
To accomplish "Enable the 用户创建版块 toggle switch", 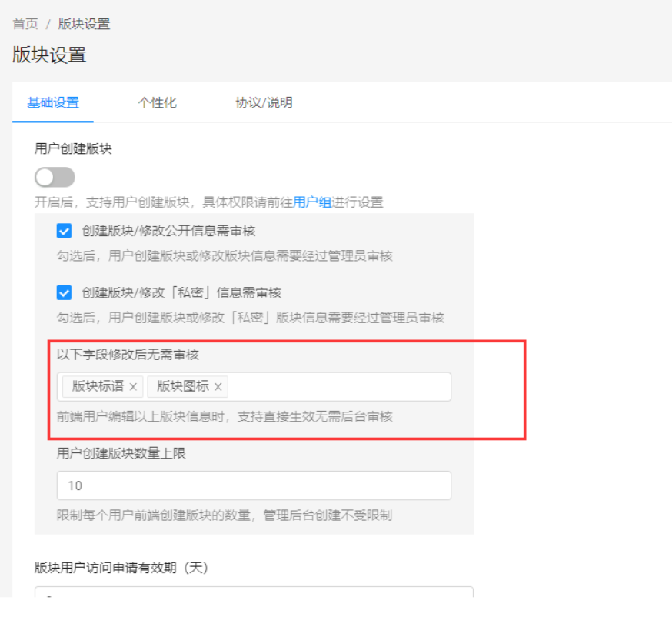I will click(54, 177).
